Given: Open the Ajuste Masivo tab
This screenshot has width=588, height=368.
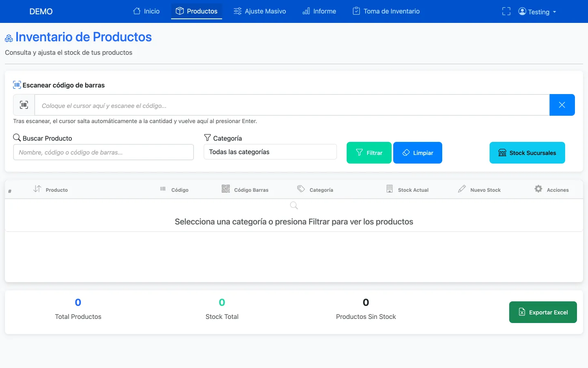Looking at the screenshot, I should click(260, 11).
